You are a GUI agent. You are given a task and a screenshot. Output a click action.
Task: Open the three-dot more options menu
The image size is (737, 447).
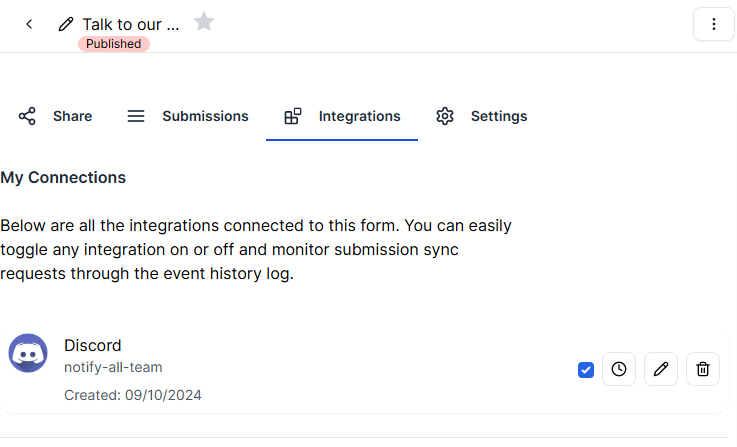[713, 24]
